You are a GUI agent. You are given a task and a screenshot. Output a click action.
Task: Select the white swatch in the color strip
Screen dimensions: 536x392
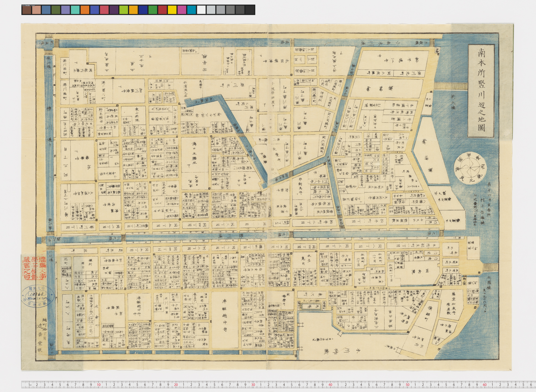point(201,10)
